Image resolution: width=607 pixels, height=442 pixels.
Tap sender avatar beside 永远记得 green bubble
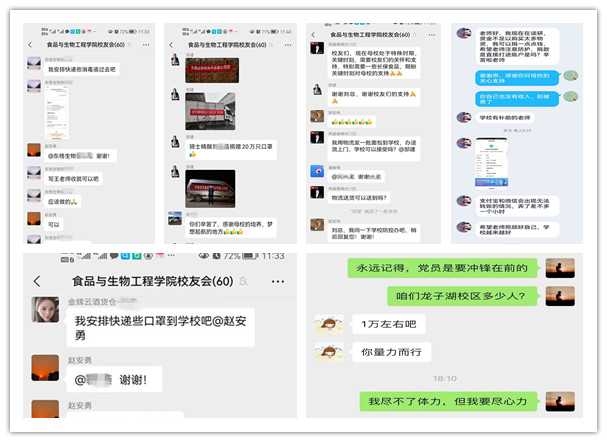click(x=559, y=267)
